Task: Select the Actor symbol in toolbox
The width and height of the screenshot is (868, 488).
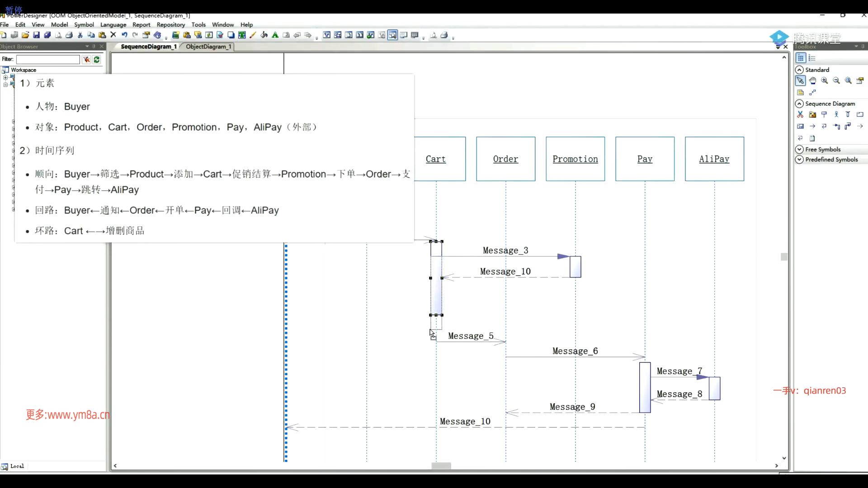Action: (836, 115)
